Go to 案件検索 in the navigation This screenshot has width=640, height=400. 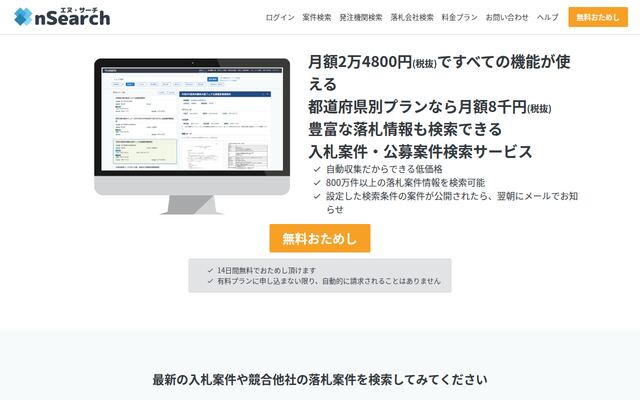coord(317,17)
